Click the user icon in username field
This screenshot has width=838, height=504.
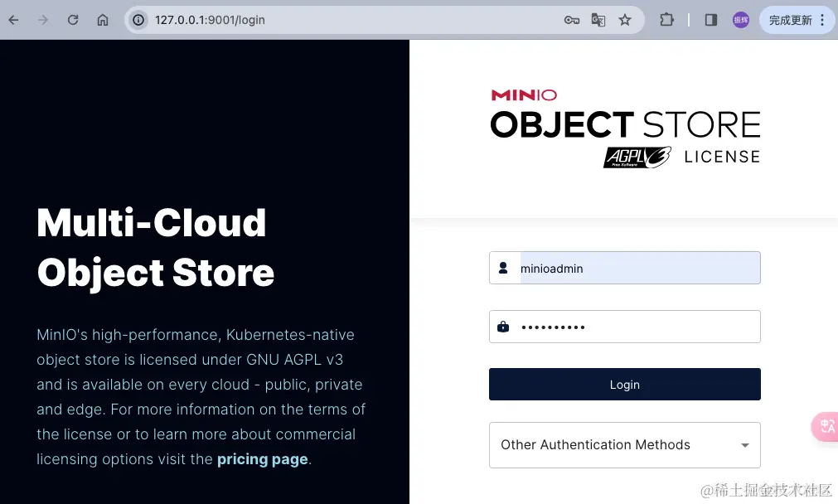click(x=503, y=268)
